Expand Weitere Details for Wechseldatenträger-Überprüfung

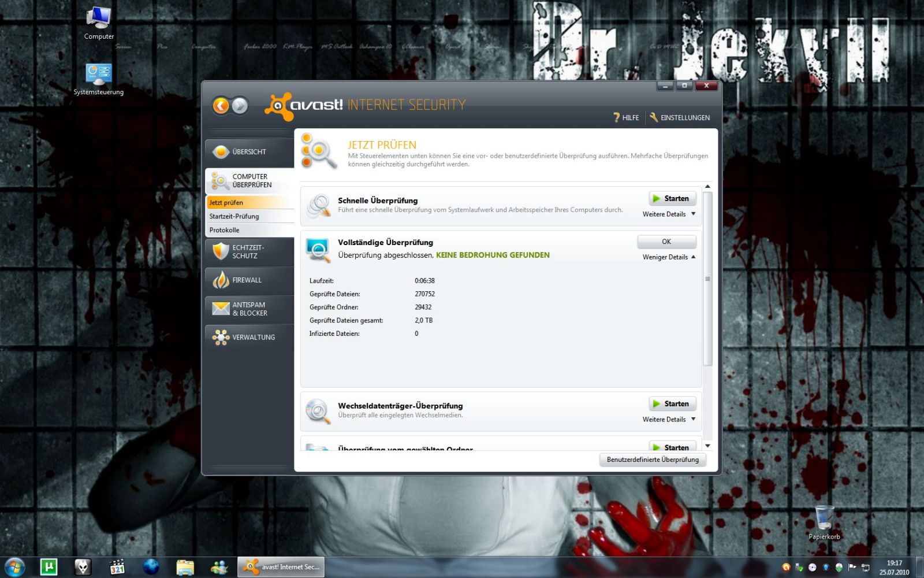[669, 420]
